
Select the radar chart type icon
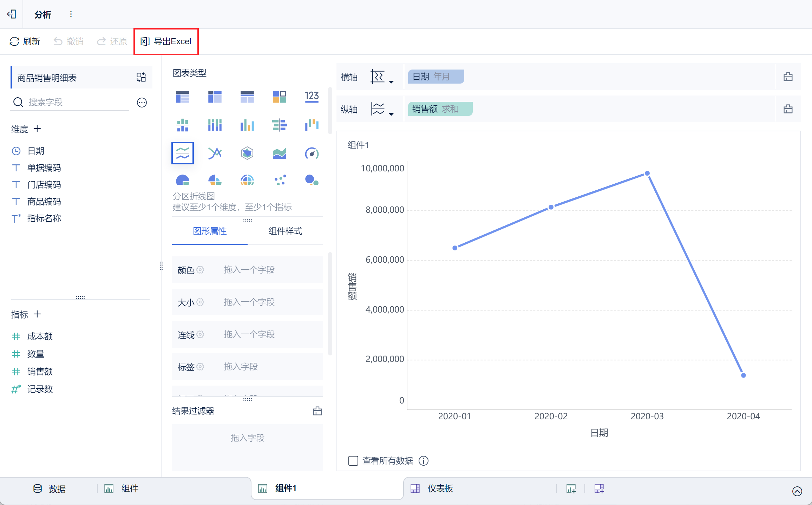coord(247,153)
